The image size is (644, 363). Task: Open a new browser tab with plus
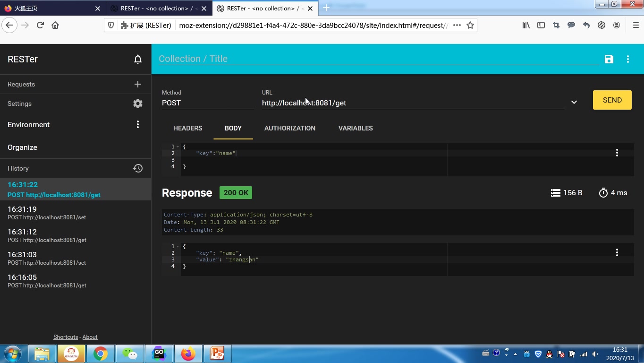click(326, 8)
